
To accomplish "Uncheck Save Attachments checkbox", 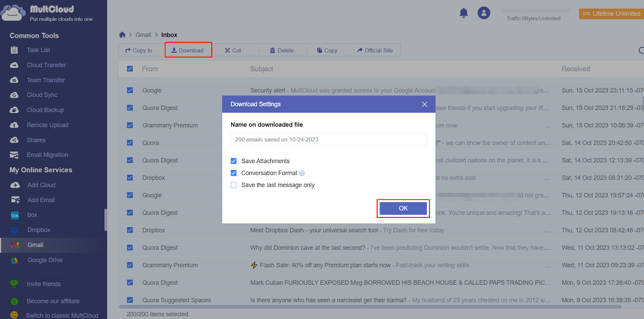I will (x=234, y=161).
